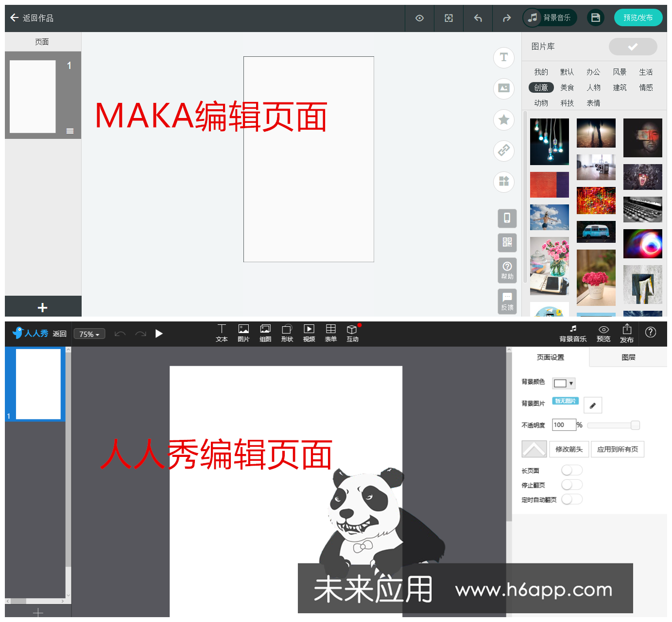Save the work with MAKA disk icon
The width and height of the screenshot is (672, 622).
coord(596,18)
